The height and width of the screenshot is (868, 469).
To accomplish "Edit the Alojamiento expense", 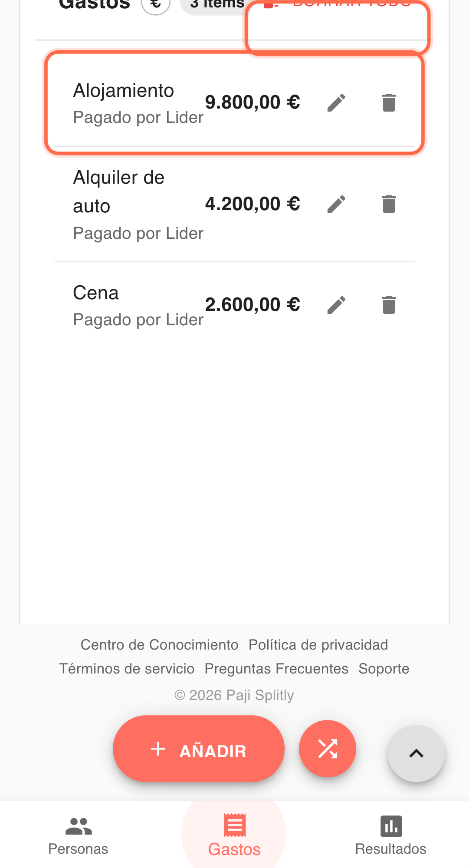I will 336,103.
